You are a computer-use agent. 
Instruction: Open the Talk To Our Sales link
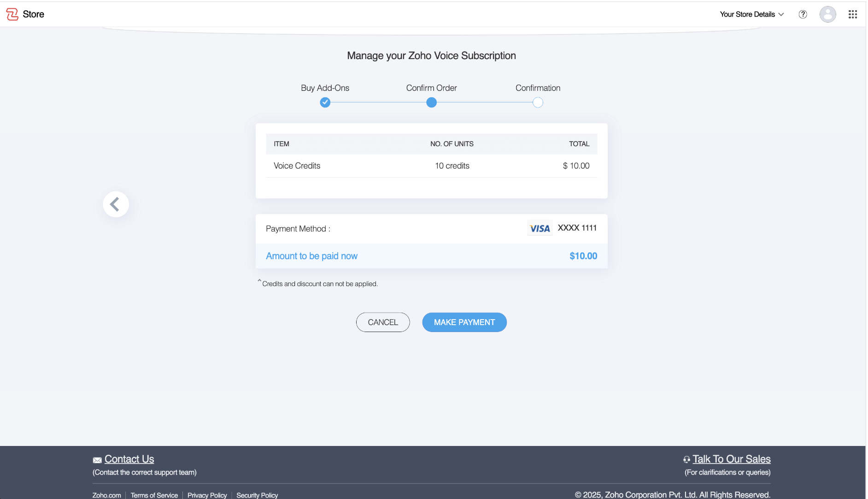point(732,459)
